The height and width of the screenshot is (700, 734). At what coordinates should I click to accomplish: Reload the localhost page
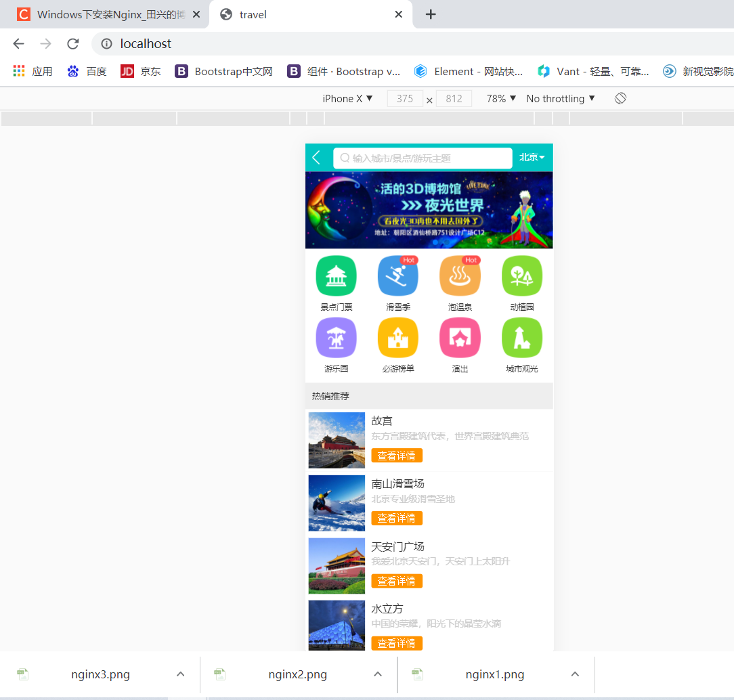coord(73,43)
